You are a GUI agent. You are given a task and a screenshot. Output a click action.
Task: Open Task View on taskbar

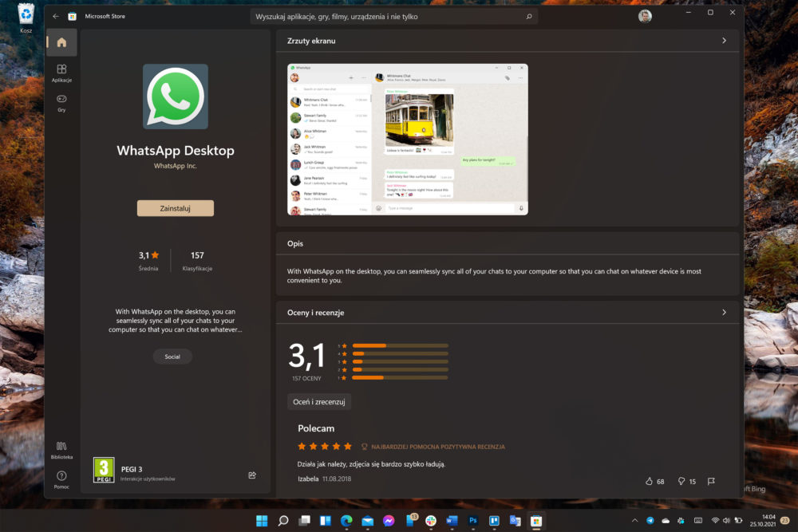click(x=304, y=520)
